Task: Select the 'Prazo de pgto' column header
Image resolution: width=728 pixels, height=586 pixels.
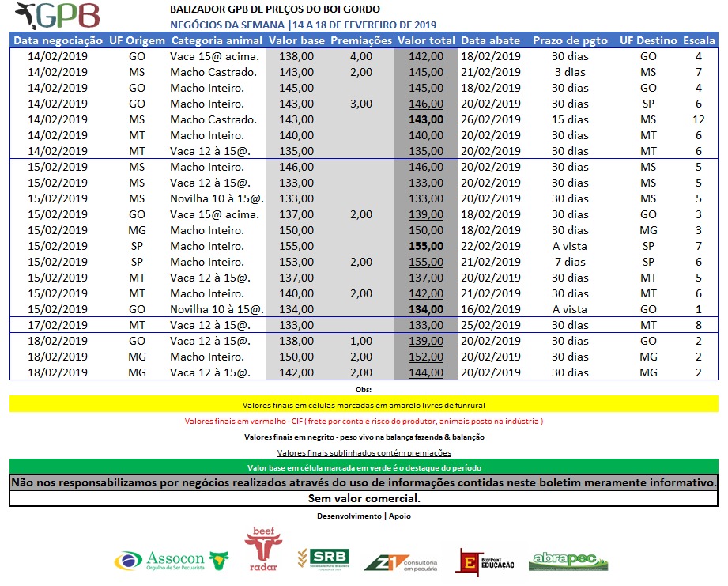Action: click(x=570, y=40)
